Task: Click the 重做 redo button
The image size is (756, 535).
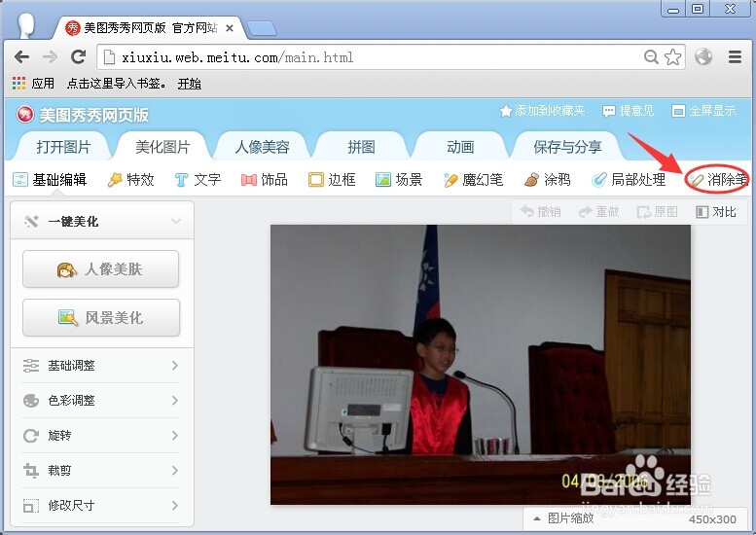Action: point(598,212)
